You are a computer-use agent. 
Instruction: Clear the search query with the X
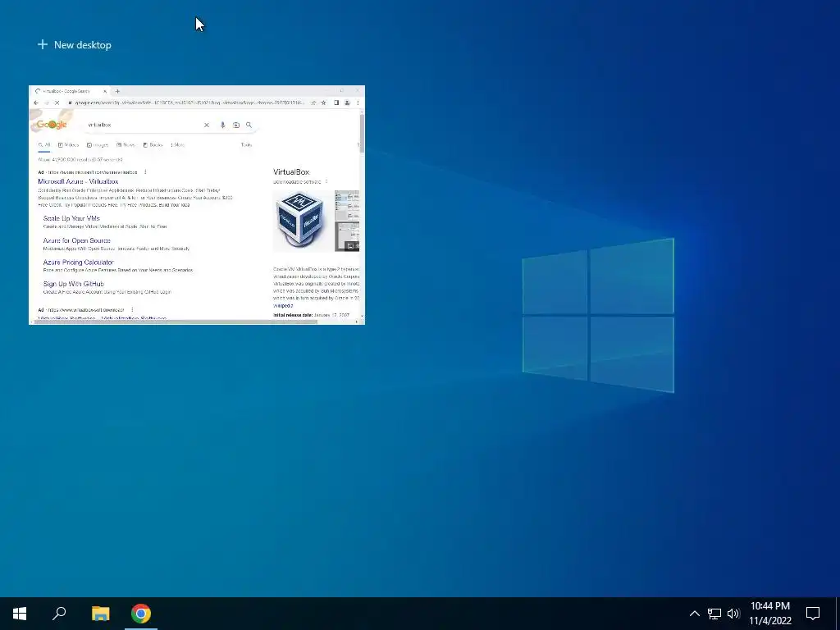pos(206,125)
